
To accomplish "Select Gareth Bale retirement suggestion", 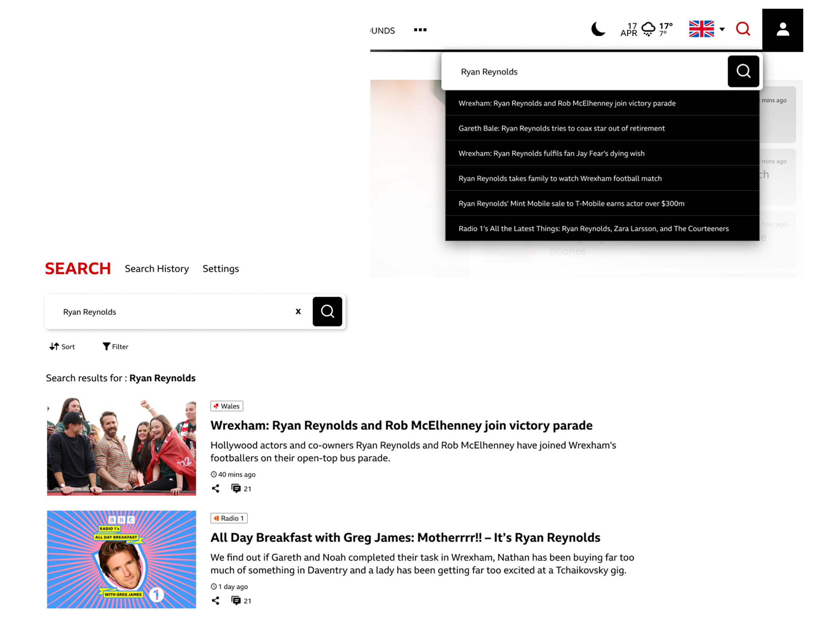I will tap(602, 128).
